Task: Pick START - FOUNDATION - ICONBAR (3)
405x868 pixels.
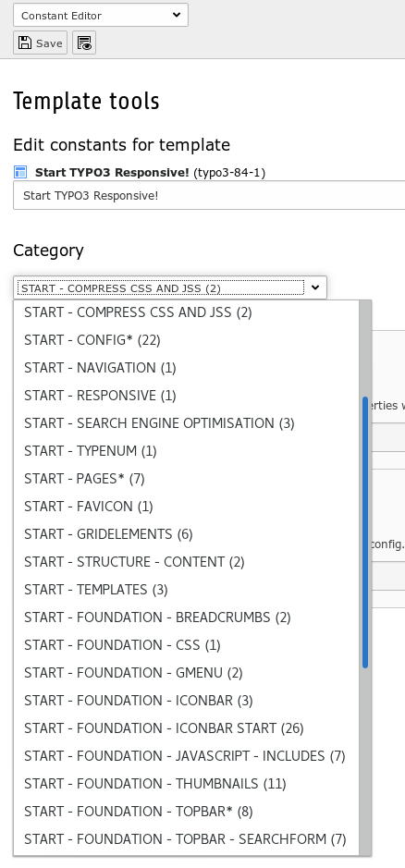Action: click(x=186, y=701)
